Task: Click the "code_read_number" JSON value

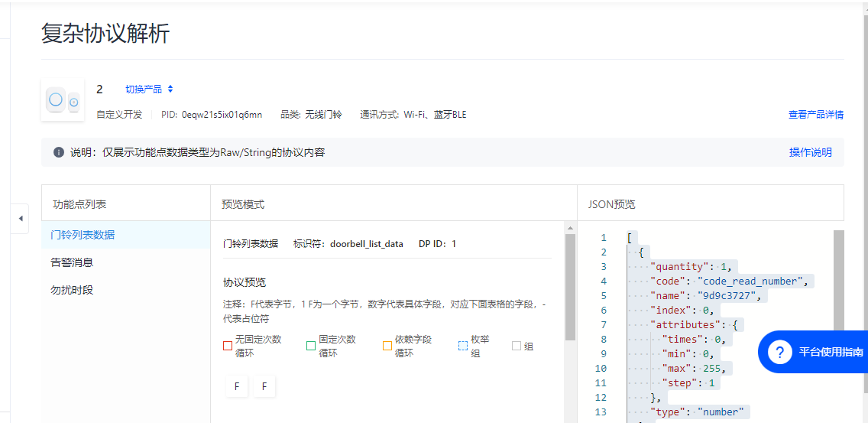Action: 750,281
